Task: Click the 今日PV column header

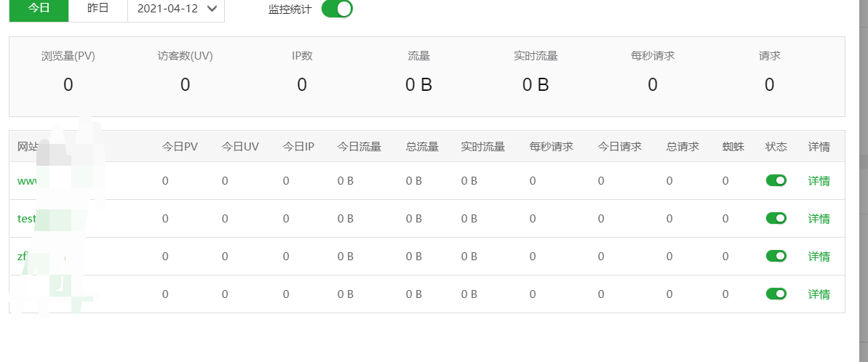Action: [180, 146]
